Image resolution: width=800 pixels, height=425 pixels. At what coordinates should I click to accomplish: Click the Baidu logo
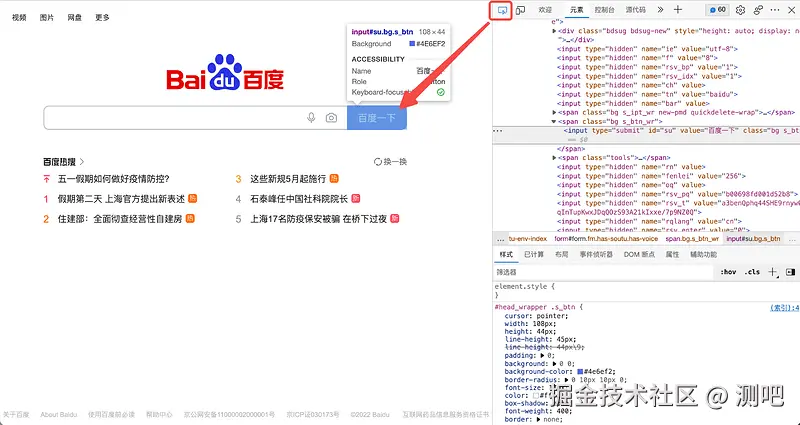(225, 72)
